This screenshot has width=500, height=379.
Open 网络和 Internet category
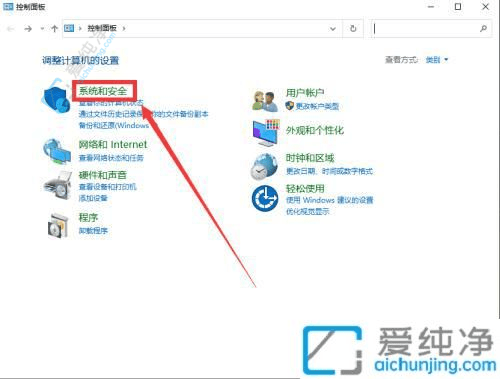click(x=113, y=144)
